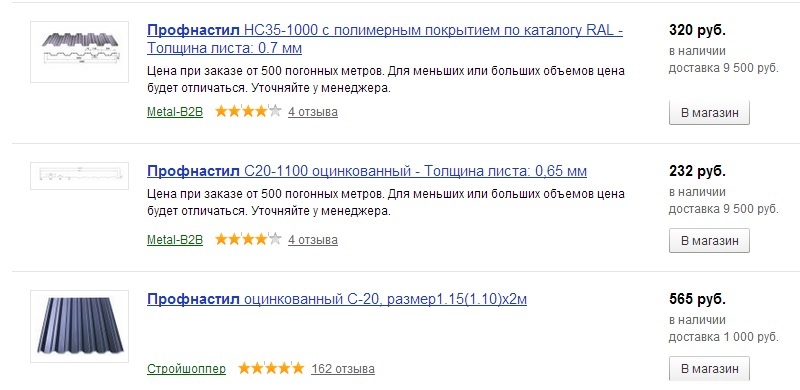Open the С20-1100 оцинкованный profile drawing thumbnail
The height and width of the screenshot is (390, 800).
pos(80,176)
